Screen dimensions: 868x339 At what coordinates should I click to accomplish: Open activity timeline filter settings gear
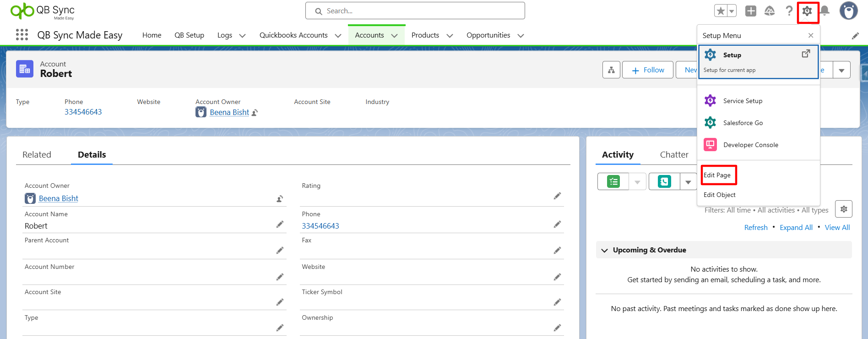tap(843, 209)
